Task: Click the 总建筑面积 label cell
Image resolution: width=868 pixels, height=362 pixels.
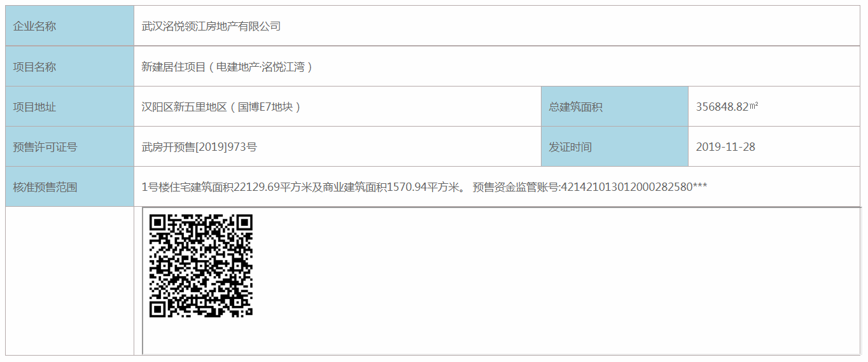Action: coord(615,106)
